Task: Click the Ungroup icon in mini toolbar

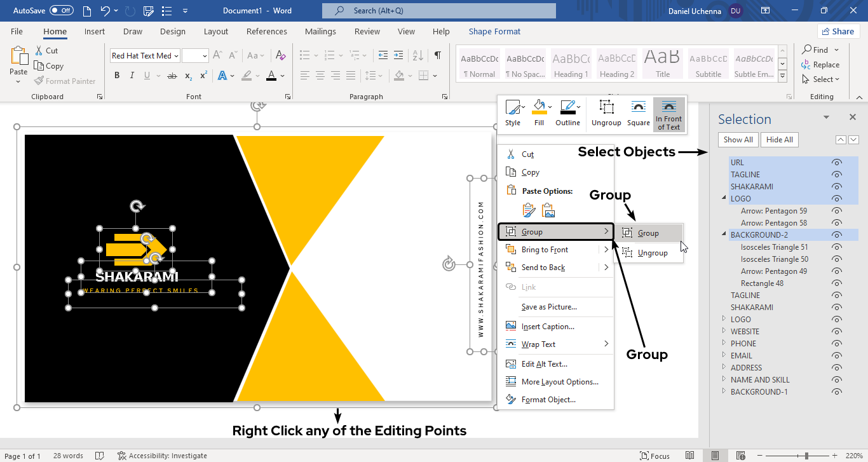Action: click(606, 113)
